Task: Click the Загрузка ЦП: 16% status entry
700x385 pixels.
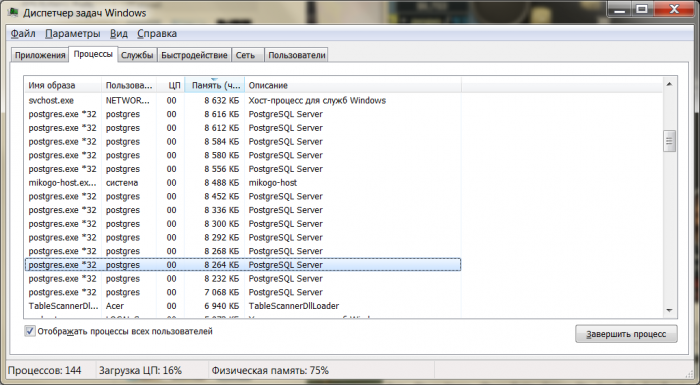Action: coord(140,371)
